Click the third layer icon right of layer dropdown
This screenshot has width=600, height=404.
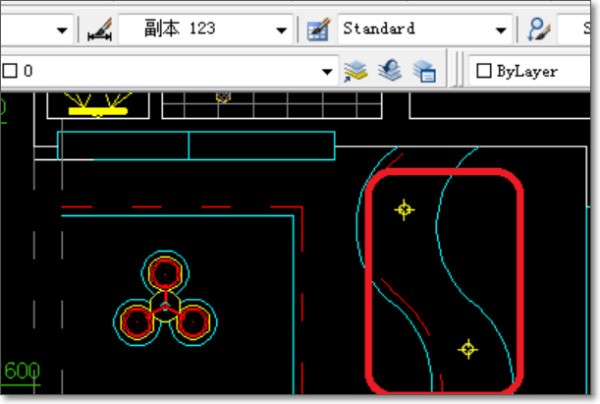pos(425,71)
